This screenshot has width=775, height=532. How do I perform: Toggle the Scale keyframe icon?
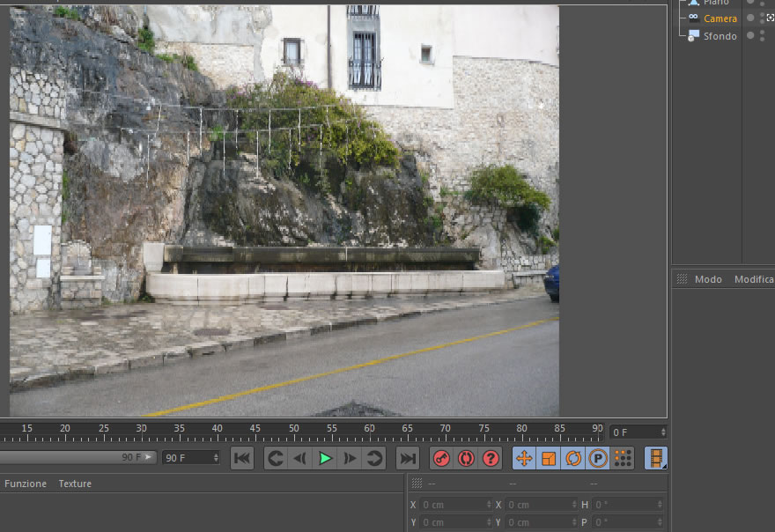point(549,458)
